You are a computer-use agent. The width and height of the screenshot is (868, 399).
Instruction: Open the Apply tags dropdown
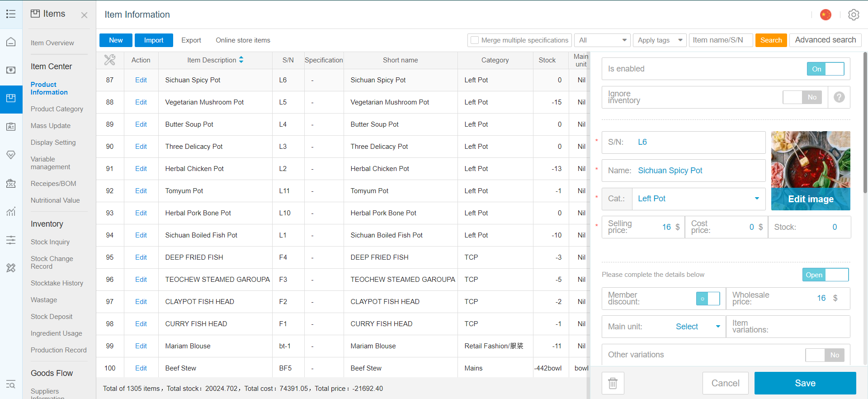coord(660,40)
